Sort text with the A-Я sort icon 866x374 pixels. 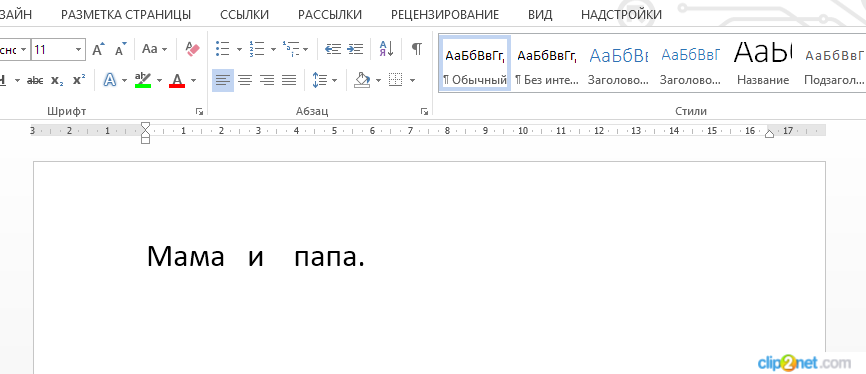click(386, 49)
